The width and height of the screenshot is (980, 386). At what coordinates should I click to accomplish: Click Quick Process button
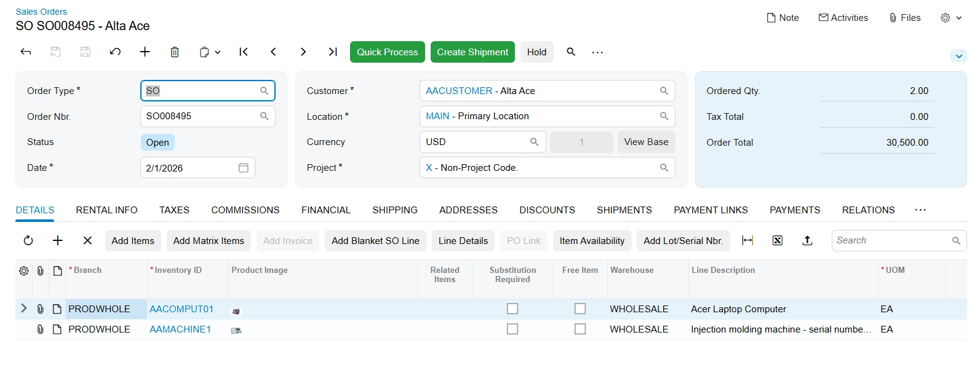click(388, 52)
